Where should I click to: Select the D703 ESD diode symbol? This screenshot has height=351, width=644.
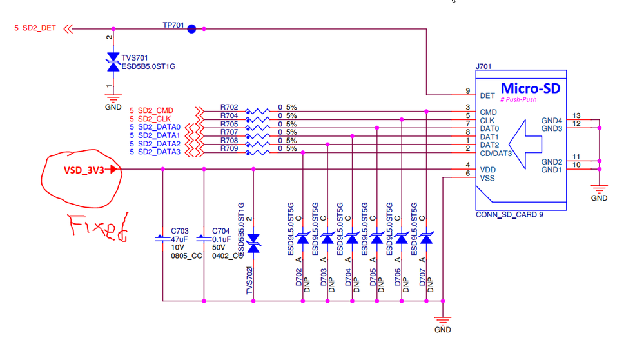[327, 238]
